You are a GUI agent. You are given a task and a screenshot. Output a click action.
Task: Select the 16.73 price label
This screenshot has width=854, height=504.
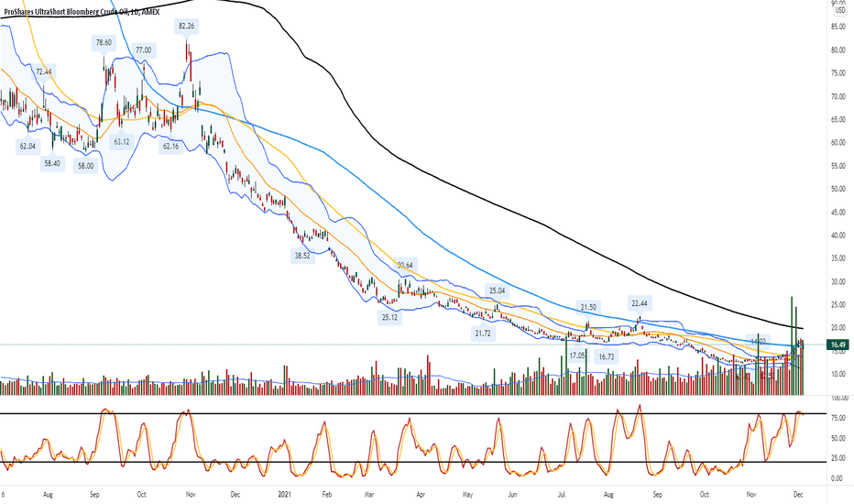[607, 356]
